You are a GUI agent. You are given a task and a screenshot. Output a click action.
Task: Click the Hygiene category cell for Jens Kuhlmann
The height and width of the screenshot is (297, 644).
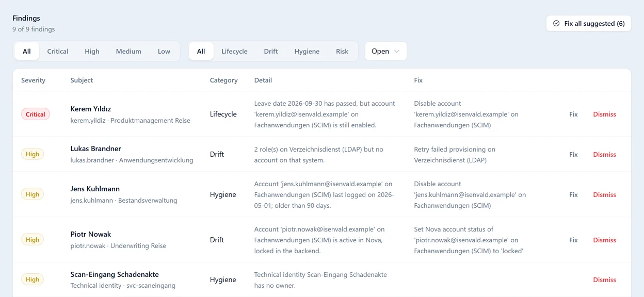pos(223,194)
